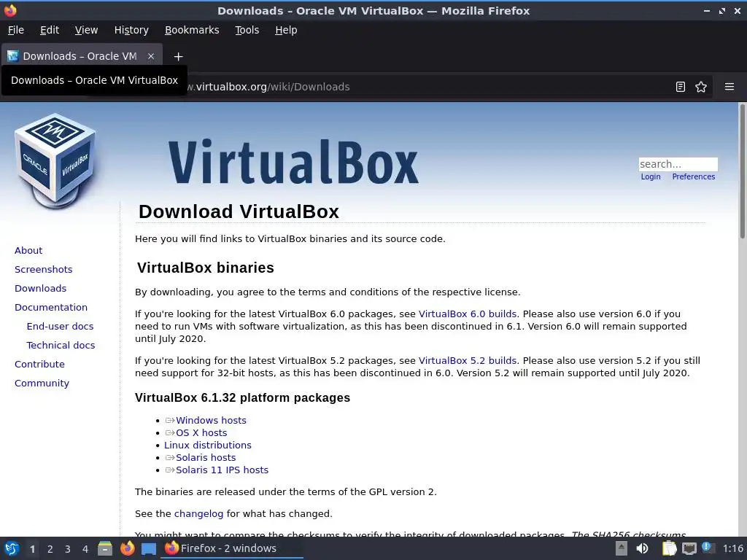Screen dimensions: 747x560
Task: Download the Solaris hosts package
Action: click(x=206, y=458)
